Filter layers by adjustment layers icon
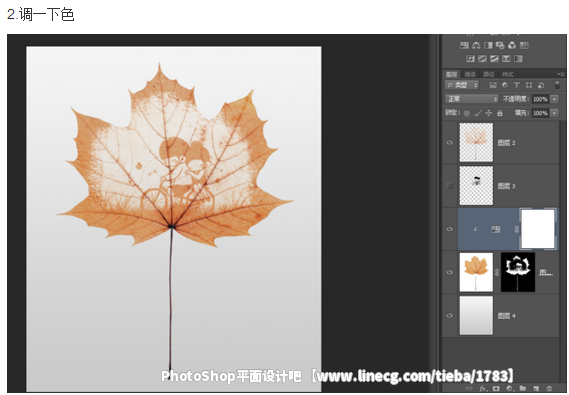569x395 pixels. pyautogui.click(x=504, y=85)
